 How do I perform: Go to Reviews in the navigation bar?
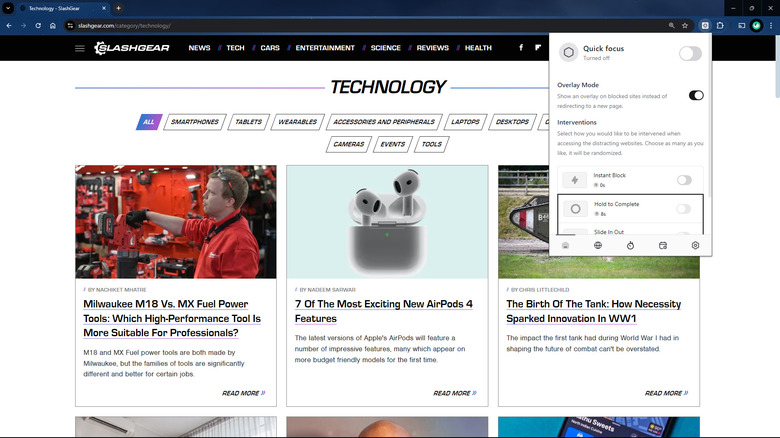[x=433, y=48]
